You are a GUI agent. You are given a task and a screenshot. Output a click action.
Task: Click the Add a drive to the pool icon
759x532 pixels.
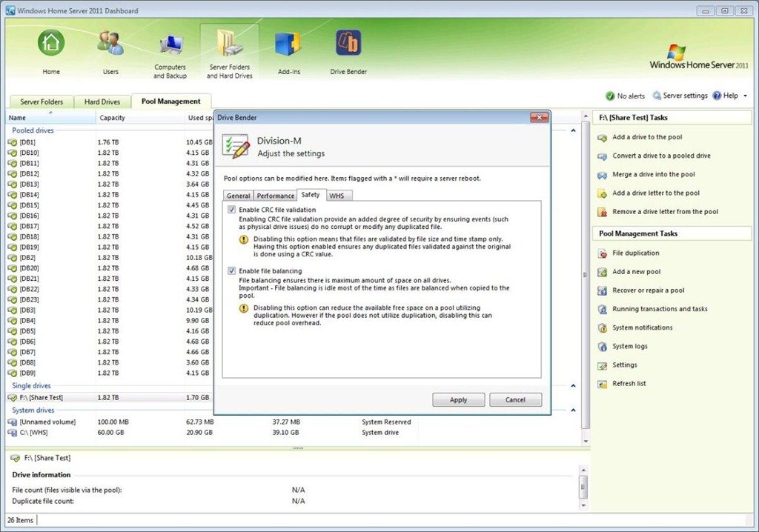tap(602, 138)
